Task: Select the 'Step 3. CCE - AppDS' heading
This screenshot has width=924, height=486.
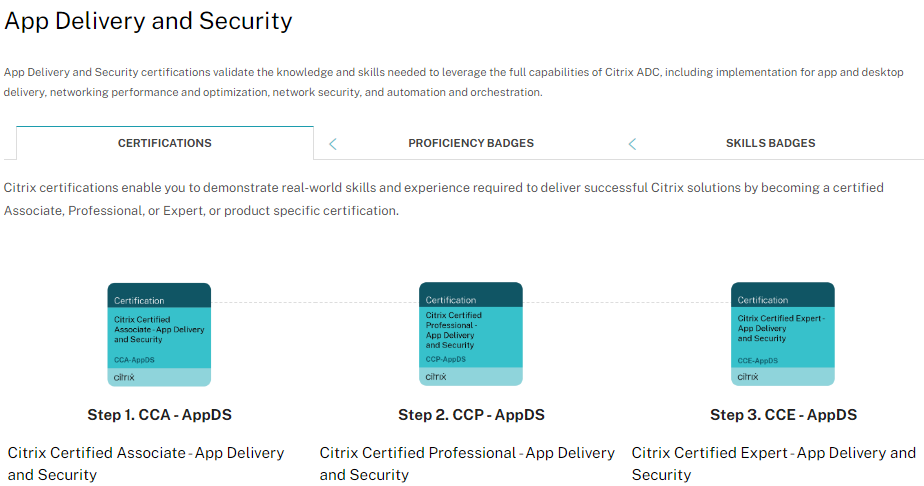Action: point(783,415)
